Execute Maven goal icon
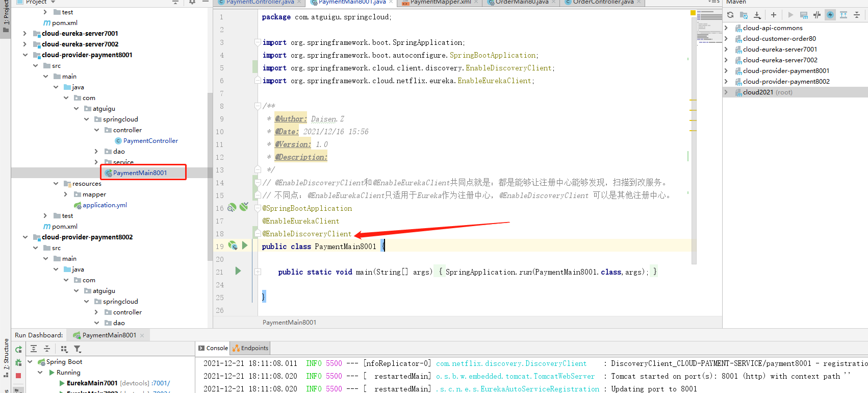The height and width of the screenshot is (393, 868). tap(804, 15)
